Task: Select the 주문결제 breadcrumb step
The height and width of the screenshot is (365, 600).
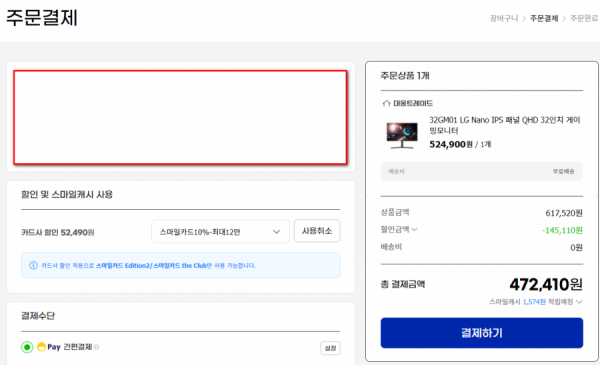Action: [544, 18]
